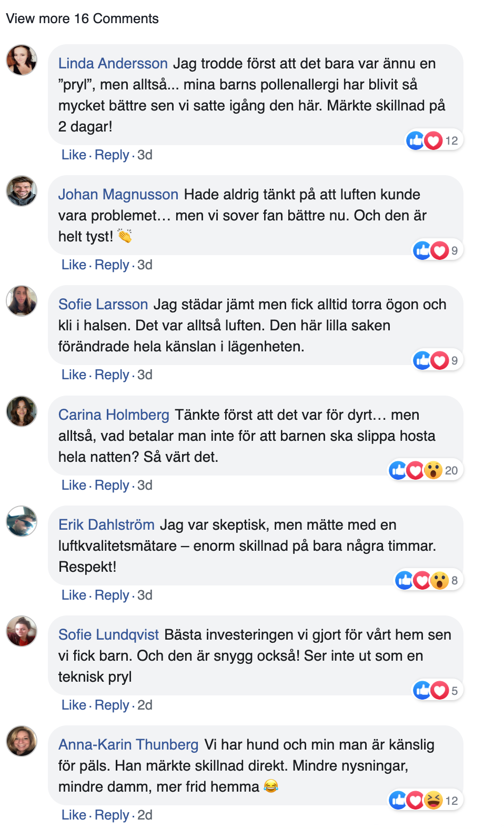Image resolution: width=504 pixels, height=829 pixels.
Task: Click the reaction icons on Johan Magnusson's comment
Action: pos(437,250)
